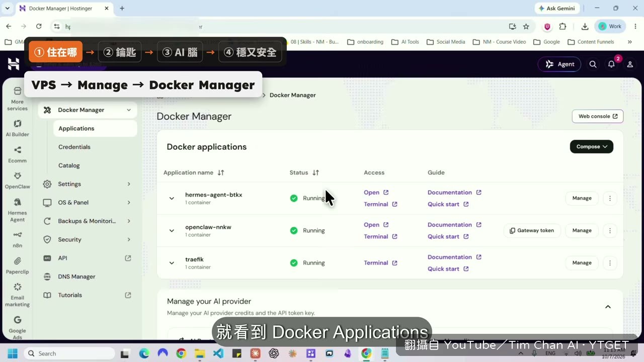Screen dimensions: 644x362
Task: Open the API sidebar link
Action: 88,258
